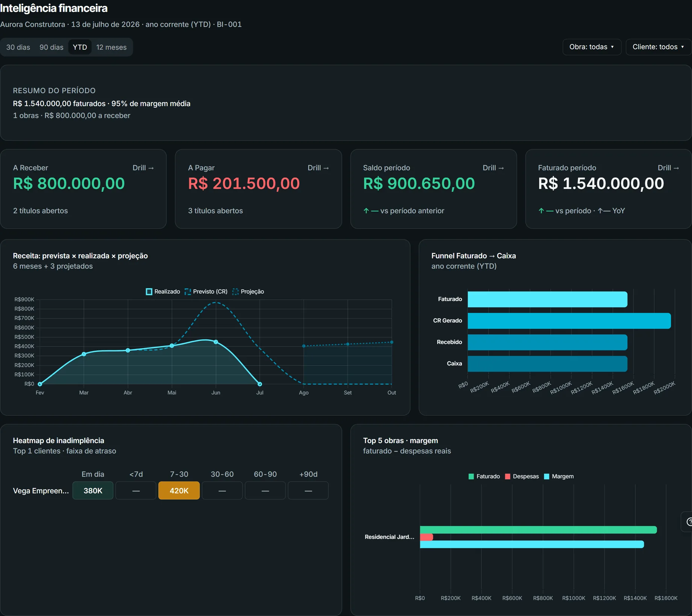Click the Em dia column header
The image size is (692, 616).
(93, 474)
